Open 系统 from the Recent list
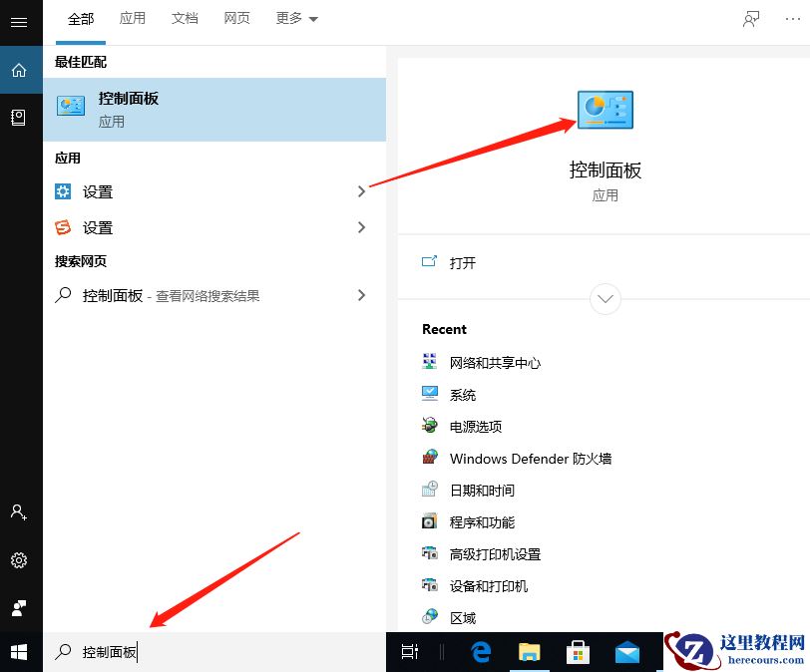The image size is (810, 672). tap(464, 394)
